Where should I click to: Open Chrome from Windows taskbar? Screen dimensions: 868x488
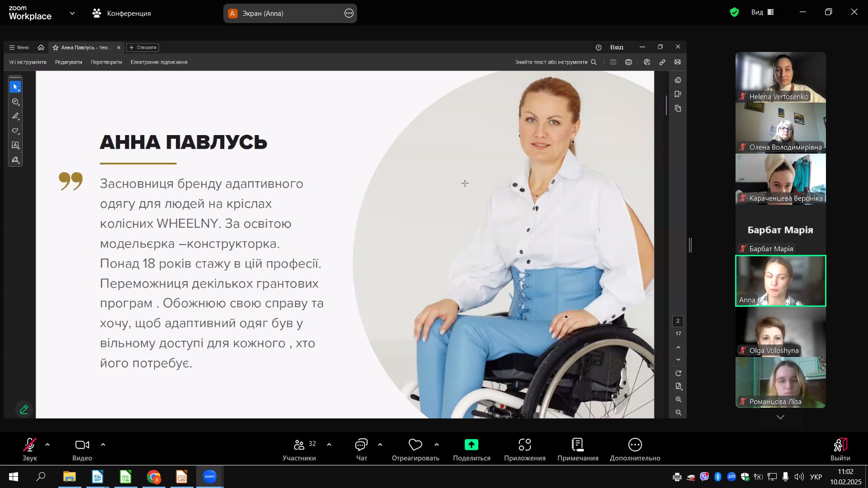154,477
